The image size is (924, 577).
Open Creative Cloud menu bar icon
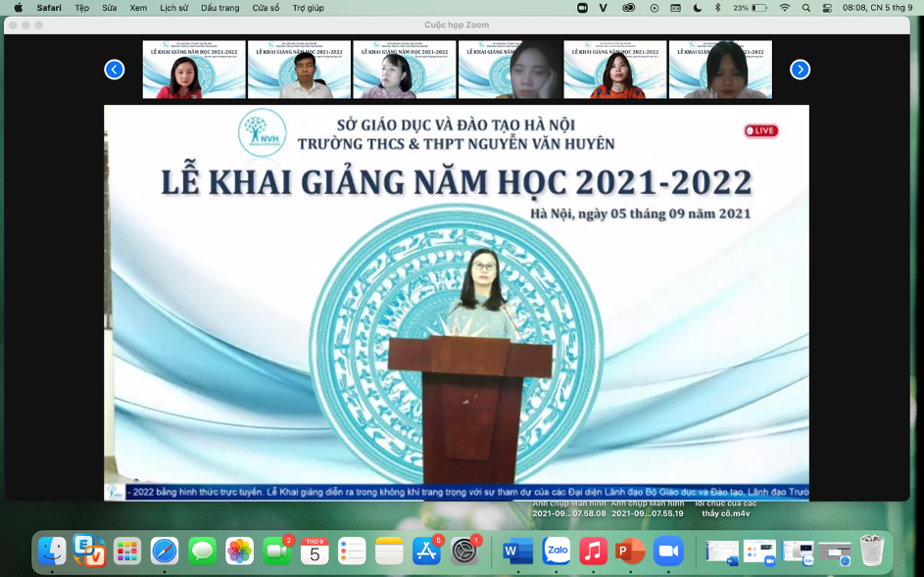(628, 8)
